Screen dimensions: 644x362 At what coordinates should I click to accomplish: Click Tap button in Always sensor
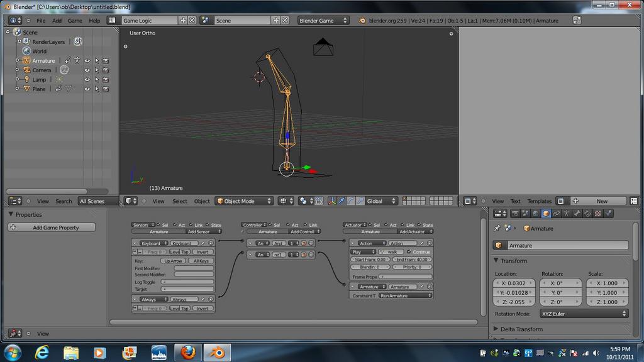185,308
